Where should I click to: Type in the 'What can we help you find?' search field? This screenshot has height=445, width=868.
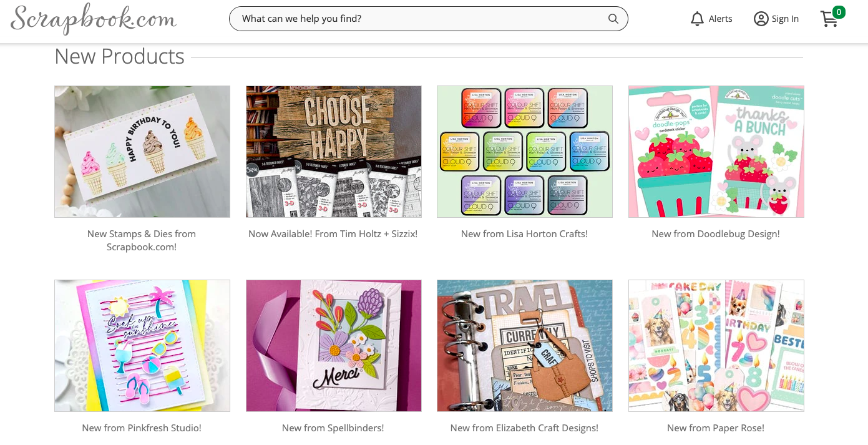click(418, 19)
